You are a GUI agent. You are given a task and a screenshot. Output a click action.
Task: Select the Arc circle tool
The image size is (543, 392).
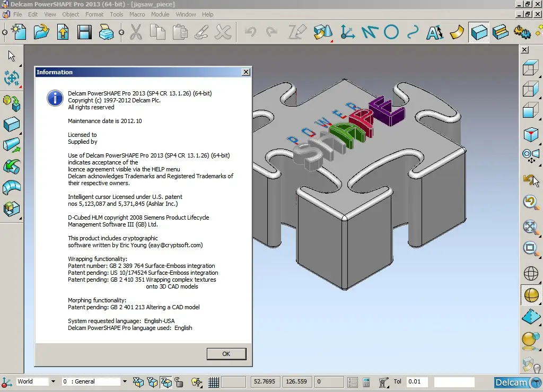pyautogui.click(x=391, y=32)
